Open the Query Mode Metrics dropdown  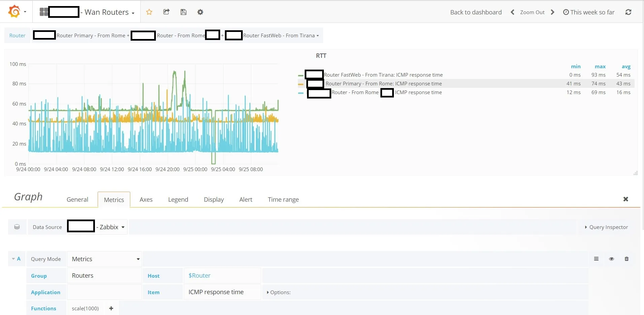click(x=104, y=259)
